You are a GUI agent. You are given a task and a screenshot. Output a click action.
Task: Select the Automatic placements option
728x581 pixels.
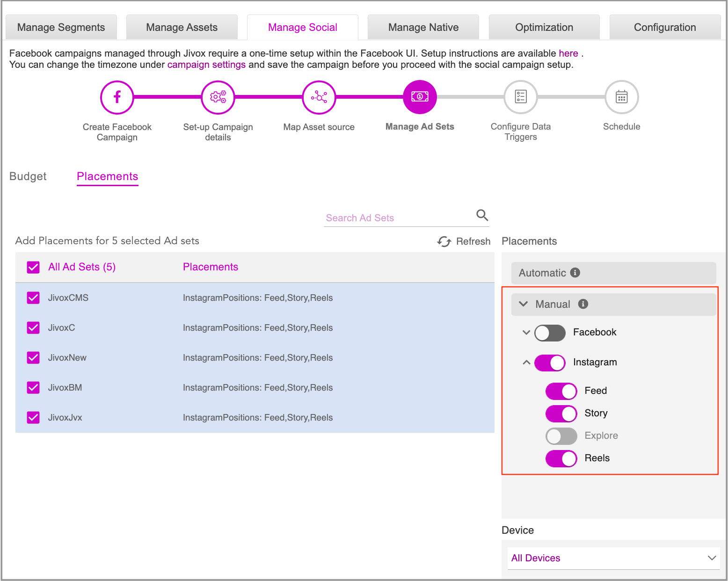click(613, 273)
